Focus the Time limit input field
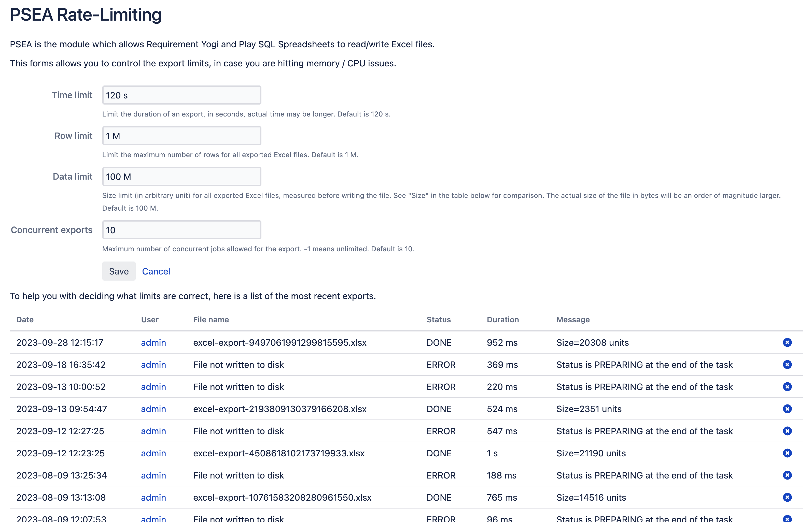 [181, 95]
